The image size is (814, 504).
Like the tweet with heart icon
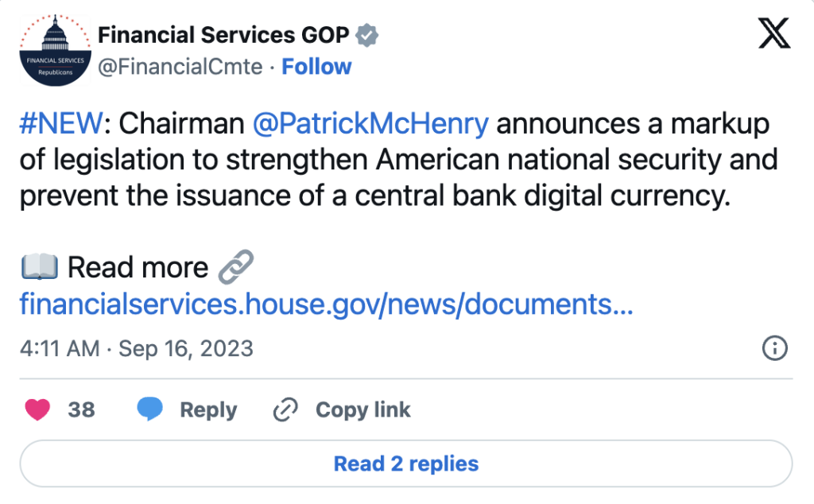click(x=38, y=410)
